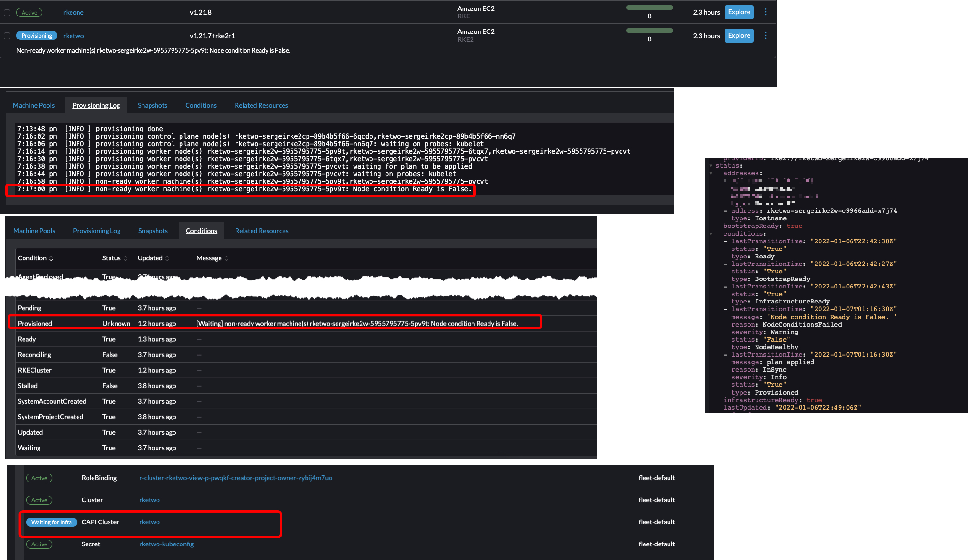Sort the table with the Condition column arrows
The image size is (968, 560).
pyautogui.click(x=52, y=258)
